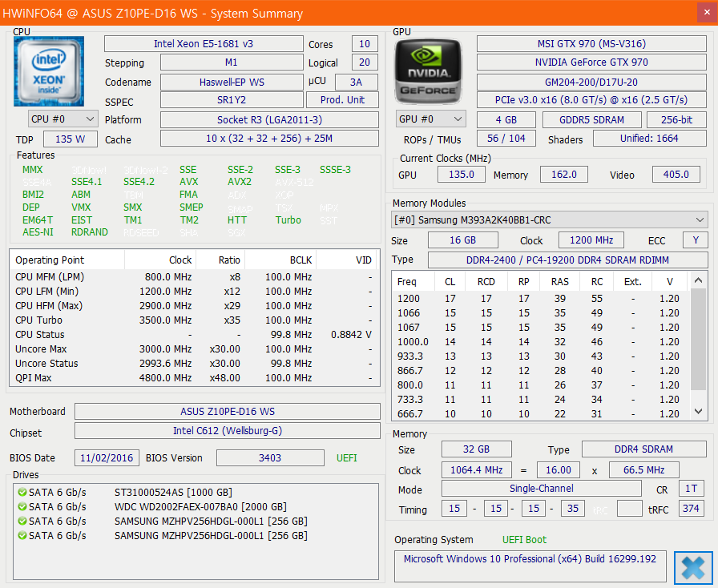Click the memory timings scrollbar thumb
Image resolution: width=718 pixels, height=588 pixels.
pos(698,339)
